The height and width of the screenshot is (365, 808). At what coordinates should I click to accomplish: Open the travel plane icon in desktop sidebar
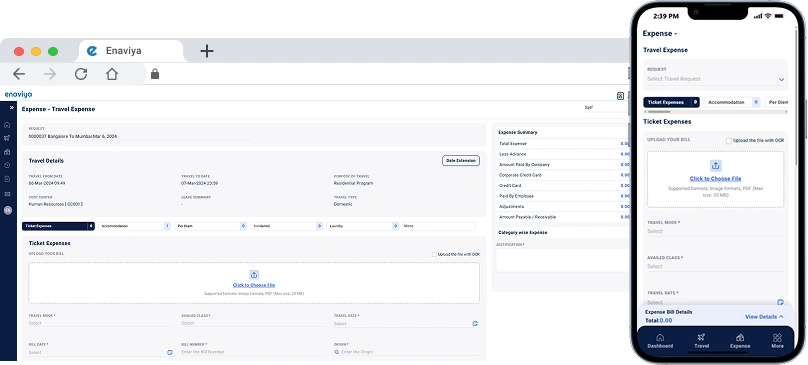[x=7, y=138]
